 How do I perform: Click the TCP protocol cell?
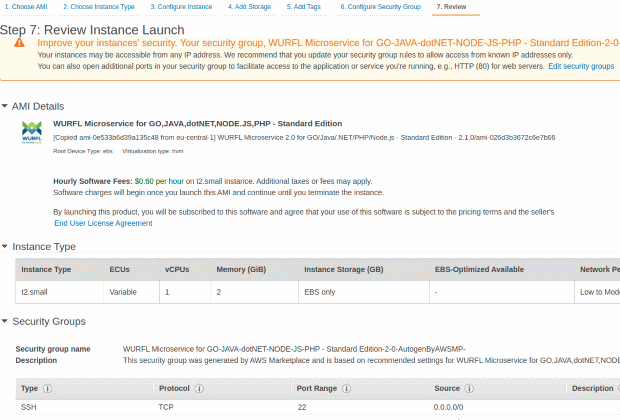tap(166, 407)
